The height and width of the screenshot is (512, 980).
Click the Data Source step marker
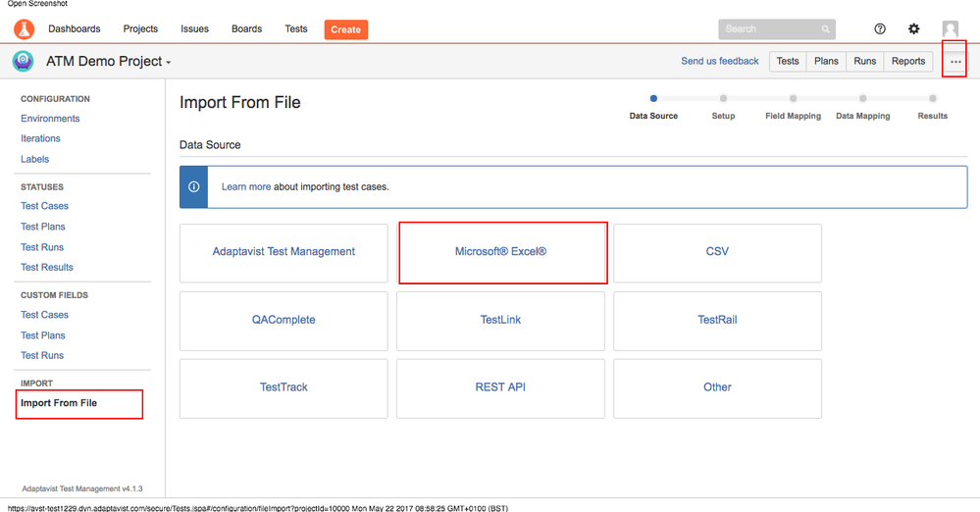pos(653,98)
